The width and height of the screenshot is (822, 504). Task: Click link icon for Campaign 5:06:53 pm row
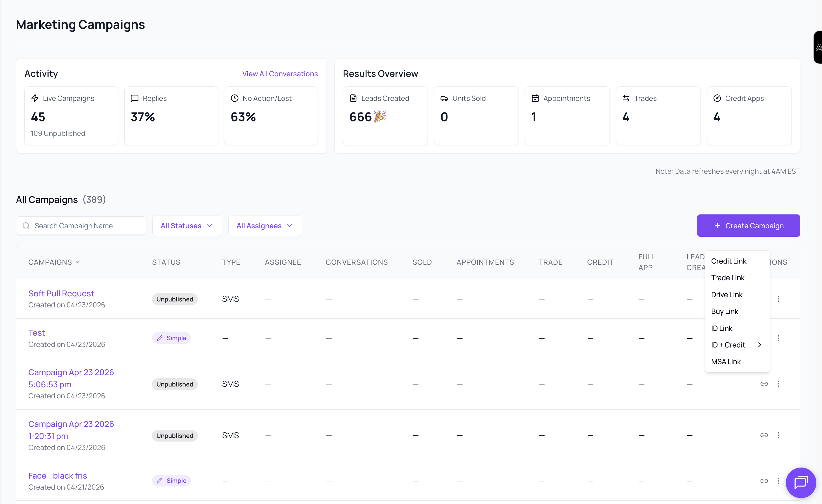[764, 384]
